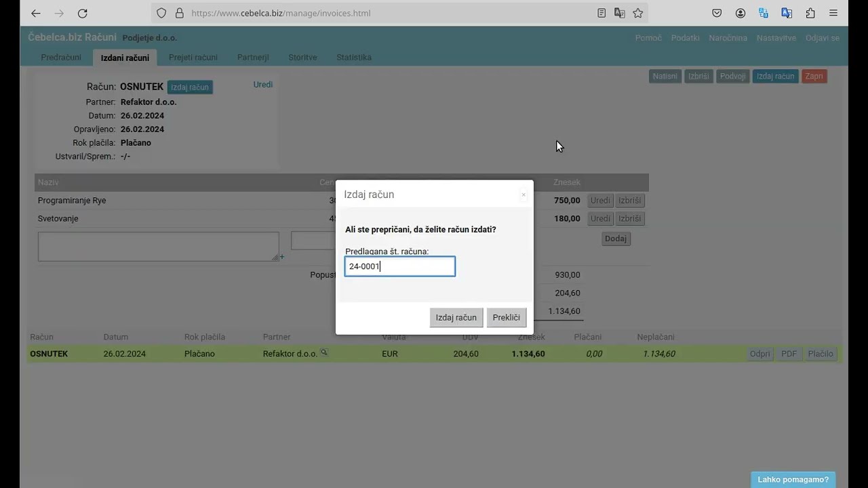868x488 pixels.
Task: Click the browser forward arrow
Action: point(59,13)
